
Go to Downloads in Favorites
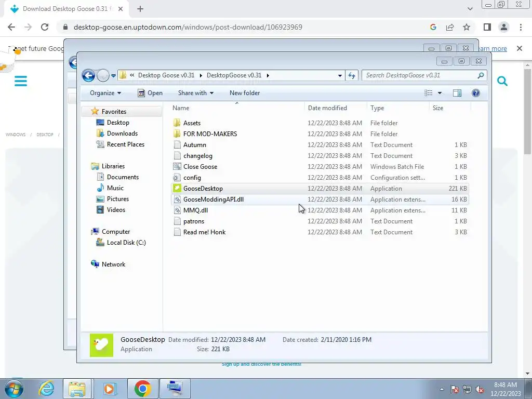pyautogui.click(x=122, y=134)
